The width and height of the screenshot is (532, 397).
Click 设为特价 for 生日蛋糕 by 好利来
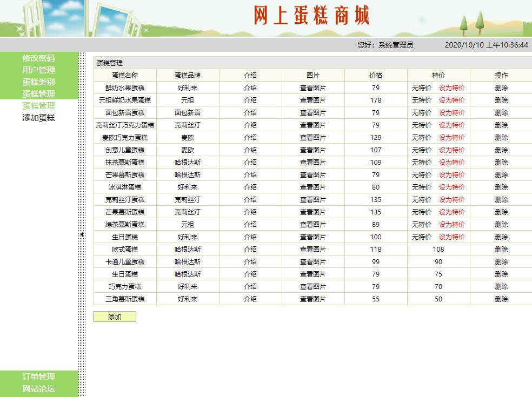(453, 237)
